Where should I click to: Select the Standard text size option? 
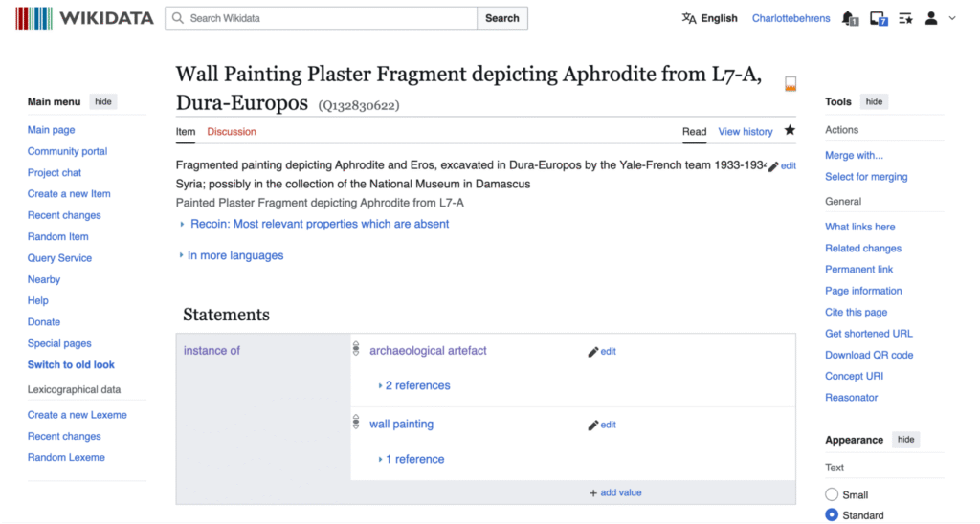(x=832, y=515)
